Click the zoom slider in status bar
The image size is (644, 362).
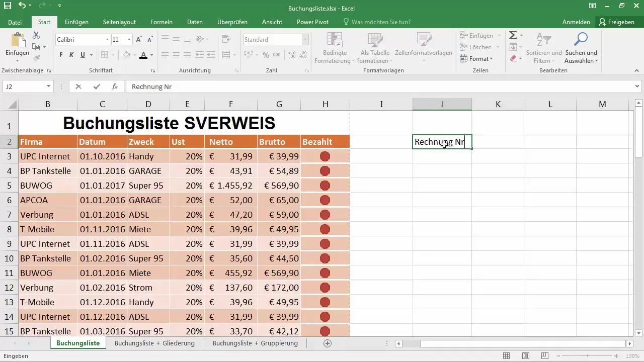click(x=587, y=356)
